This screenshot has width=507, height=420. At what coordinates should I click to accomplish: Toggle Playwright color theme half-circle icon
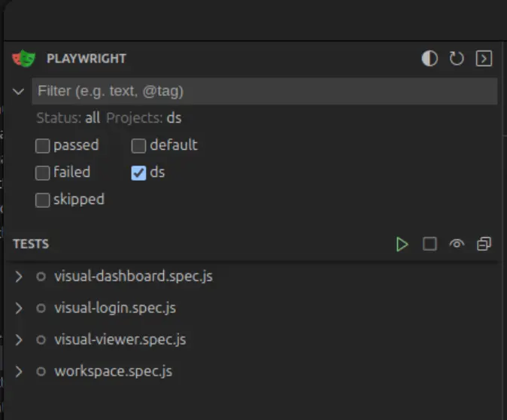pyautogui.click(x=430, y=59)
